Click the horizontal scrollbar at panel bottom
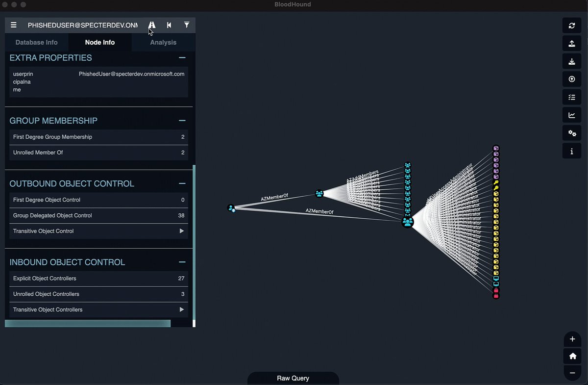 [x=88, y=323]
